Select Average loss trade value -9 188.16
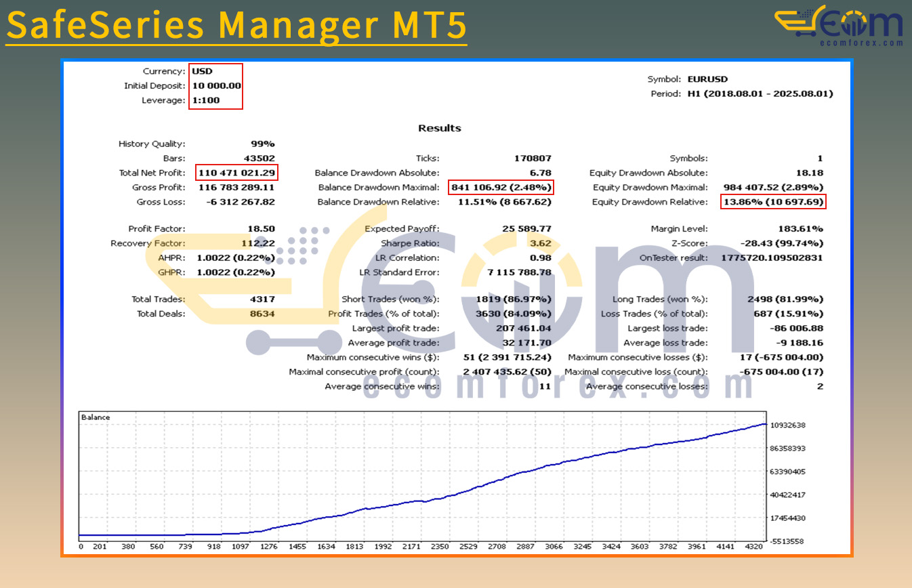912x588 pixels. (x=800, y=343)
